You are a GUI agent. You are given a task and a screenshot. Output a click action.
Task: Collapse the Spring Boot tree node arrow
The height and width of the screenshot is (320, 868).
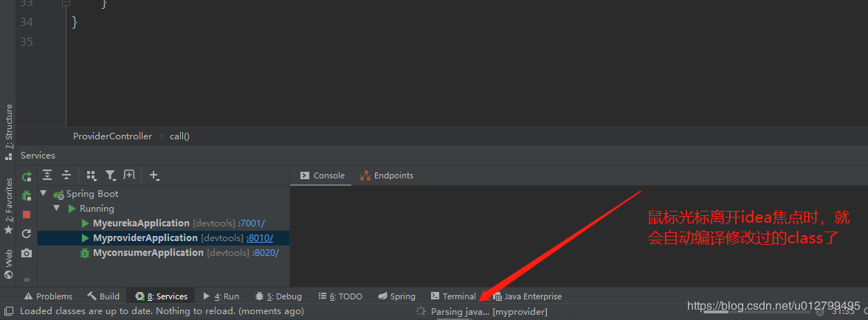43,193
